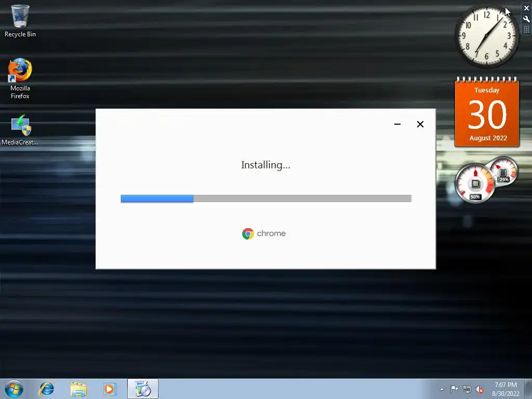Launch Internet Explorer from the taskbar

pos(46,389)
